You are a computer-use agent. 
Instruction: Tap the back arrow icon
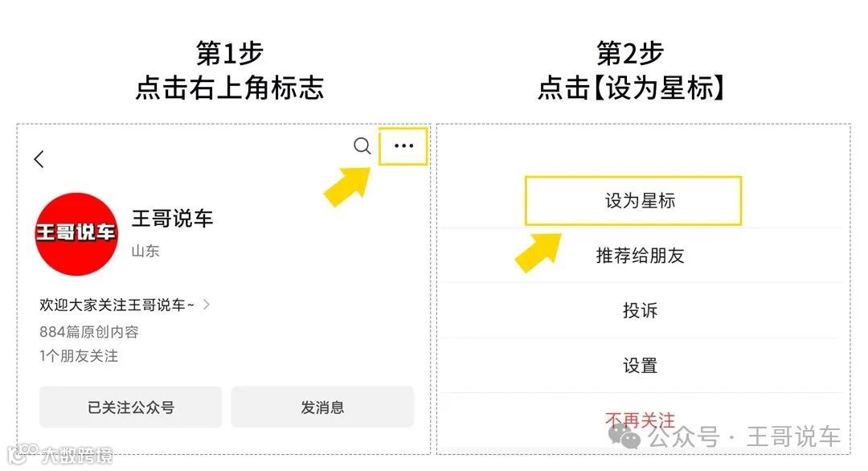coord(39,159)
